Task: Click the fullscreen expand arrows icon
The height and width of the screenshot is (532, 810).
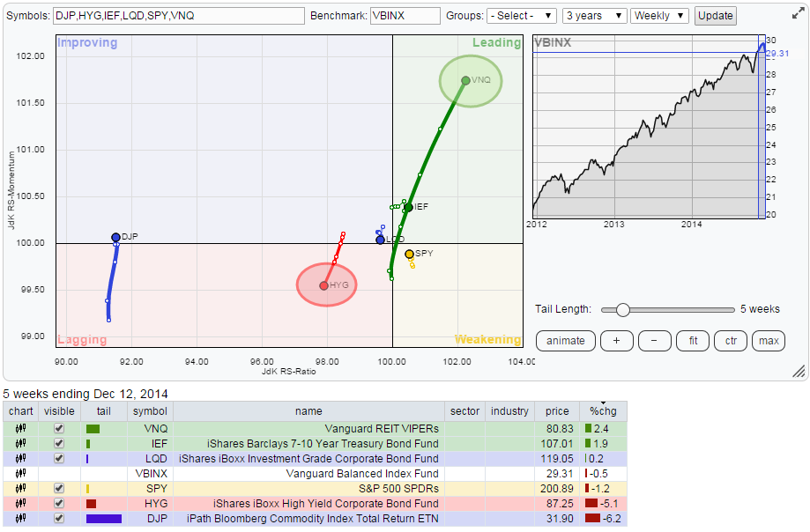Action: click(799, 14)
